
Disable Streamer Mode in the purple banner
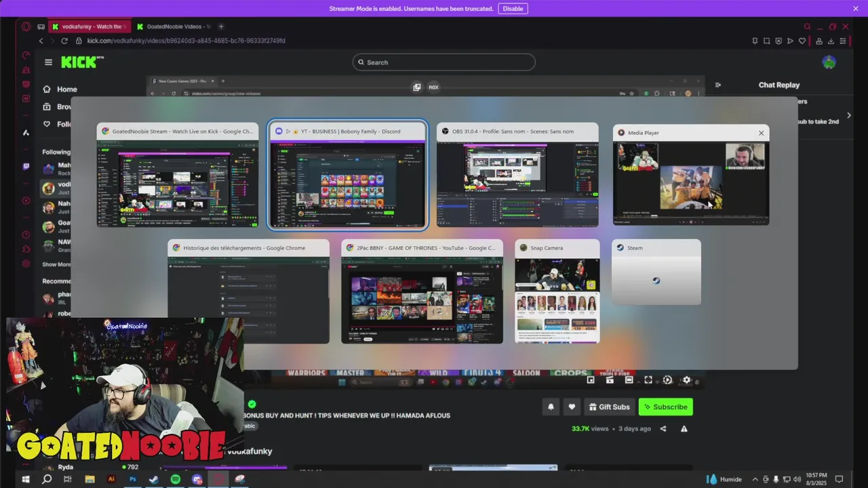point(513,8)
